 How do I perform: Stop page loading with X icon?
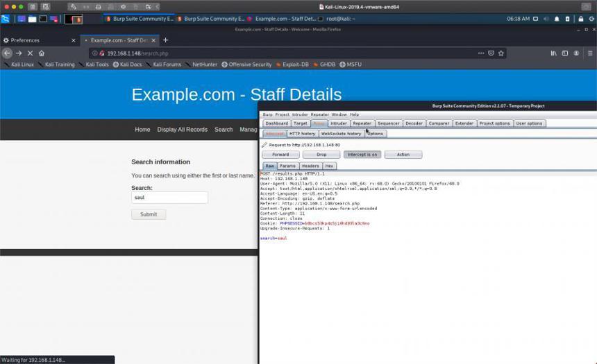click(x=30, y=53)
